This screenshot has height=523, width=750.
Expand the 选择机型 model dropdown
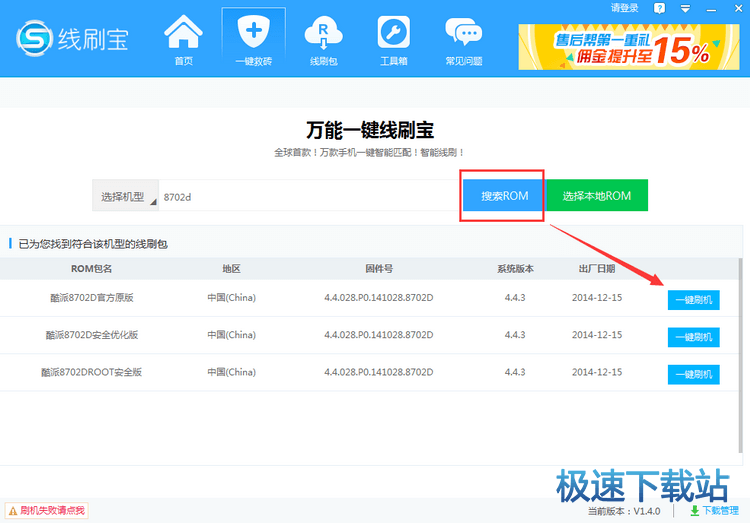pos(126,196)
